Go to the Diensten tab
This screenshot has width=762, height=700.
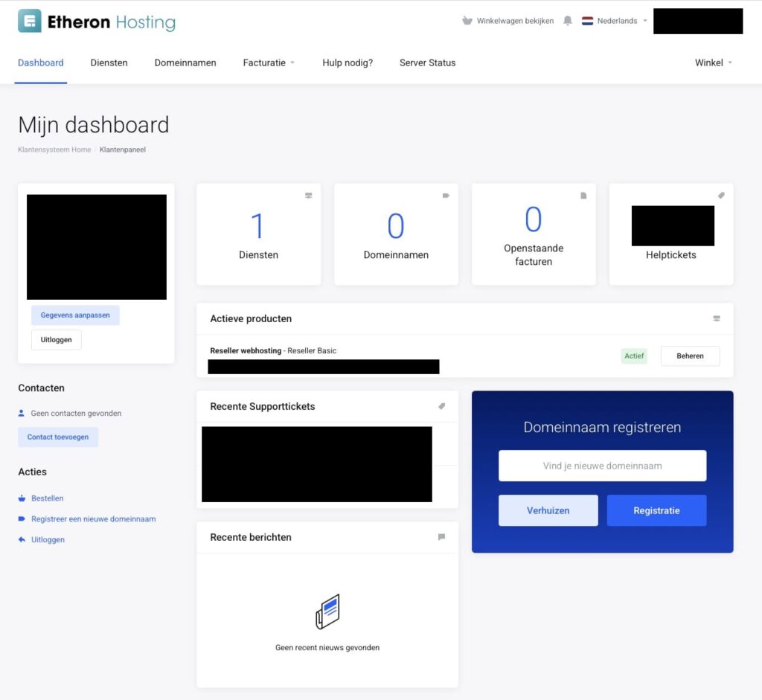109,62
